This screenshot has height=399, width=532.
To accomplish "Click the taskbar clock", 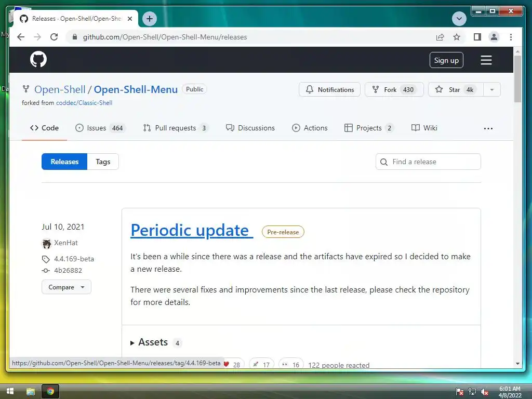I will (510, 392).
